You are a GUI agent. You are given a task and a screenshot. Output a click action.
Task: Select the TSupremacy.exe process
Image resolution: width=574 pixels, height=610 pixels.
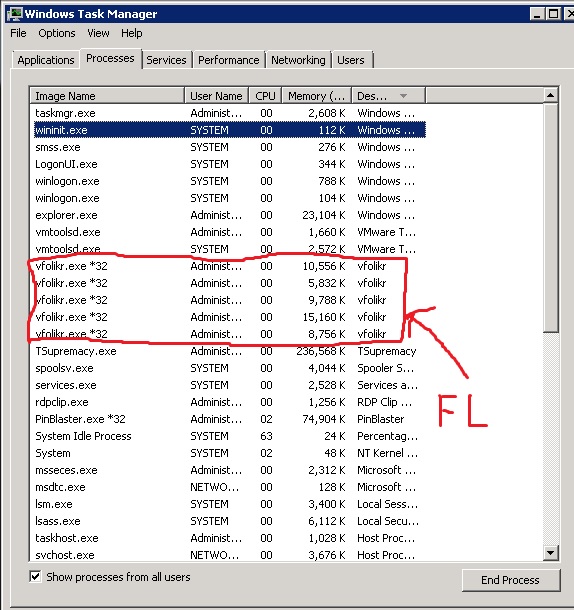pos(228,351)
